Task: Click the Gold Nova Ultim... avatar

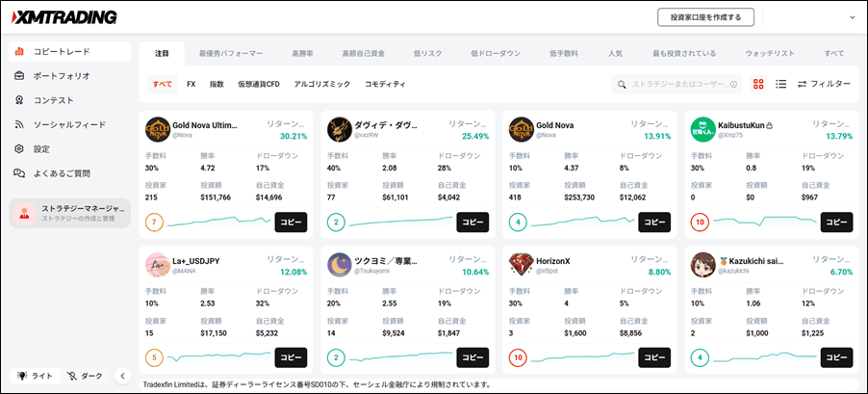Action: tap(157, 130)
